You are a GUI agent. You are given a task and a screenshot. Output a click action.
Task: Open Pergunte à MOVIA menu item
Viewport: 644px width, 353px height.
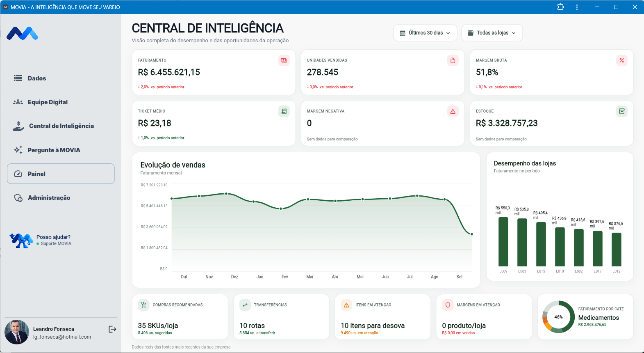[61, 150]
